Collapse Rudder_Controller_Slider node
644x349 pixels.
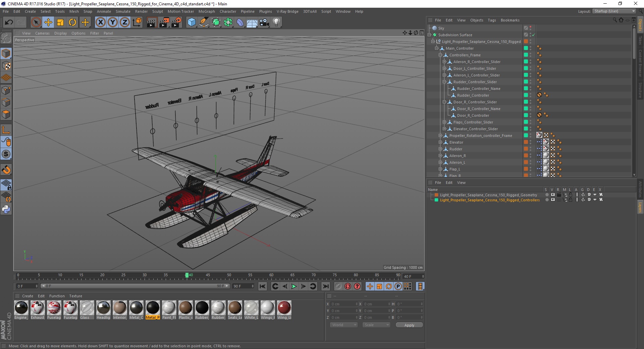[x=444, y=82]
